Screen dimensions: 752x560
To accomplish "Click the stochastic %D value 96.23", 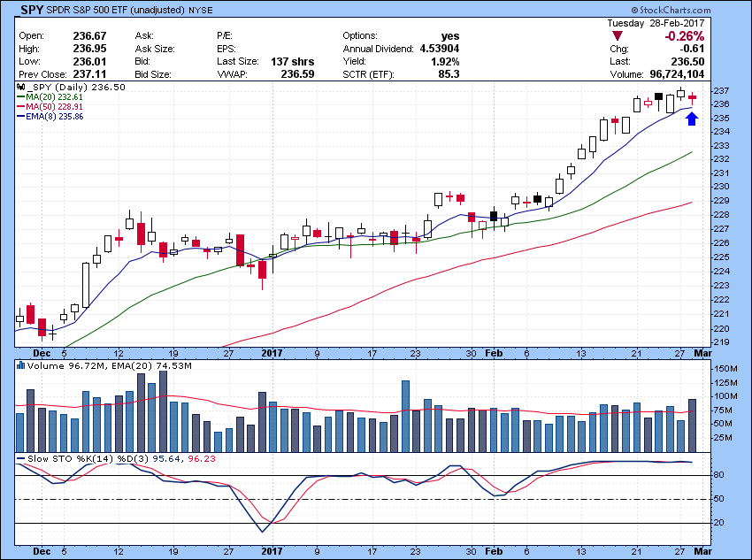I will (202, 459).
